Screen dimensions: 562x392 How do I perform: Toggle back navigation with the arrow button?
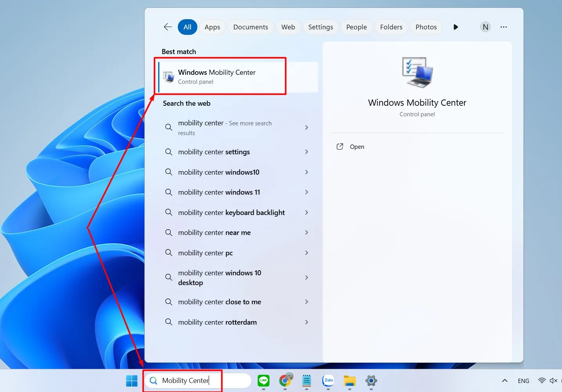click(168, 27)
